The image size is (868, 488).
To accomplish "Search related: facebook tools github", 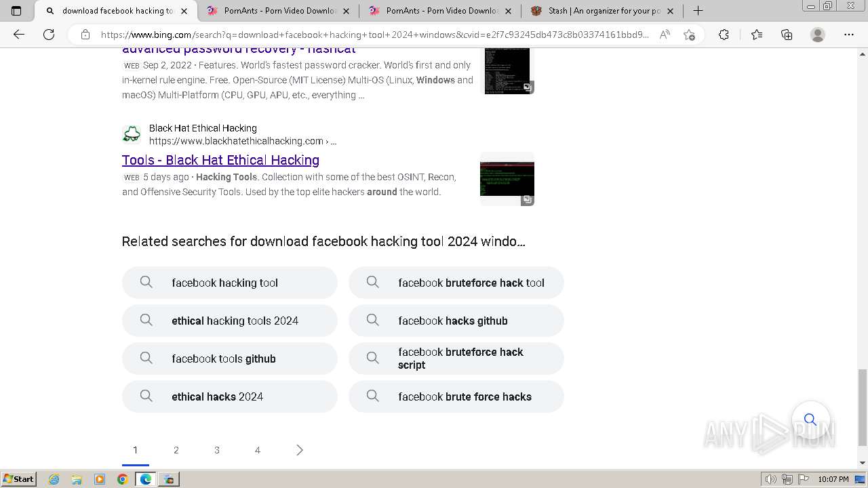I will pyautogui.click(x=230, y=359).
